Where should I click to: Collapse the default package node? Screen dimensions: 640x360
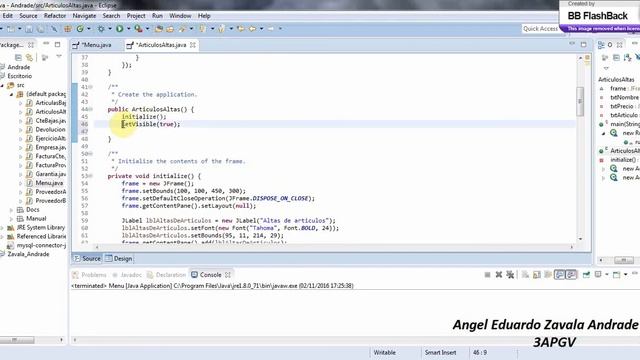pos(11,94)
